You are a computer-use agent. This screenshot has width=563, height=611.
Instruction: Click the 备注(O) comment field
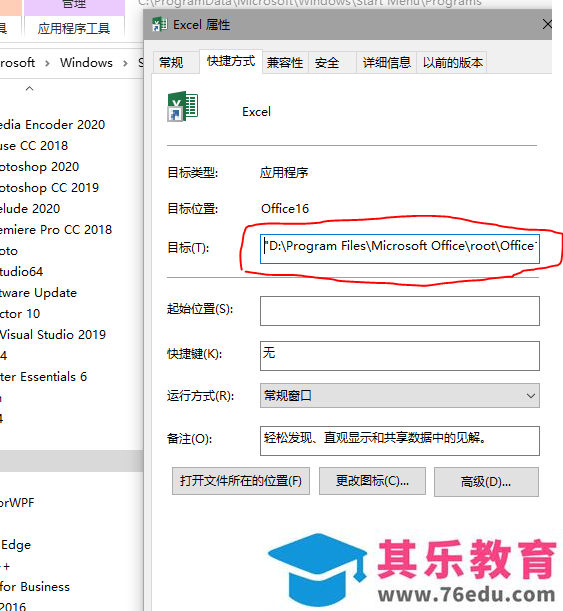pyautogui.click(x=400, y=441)
